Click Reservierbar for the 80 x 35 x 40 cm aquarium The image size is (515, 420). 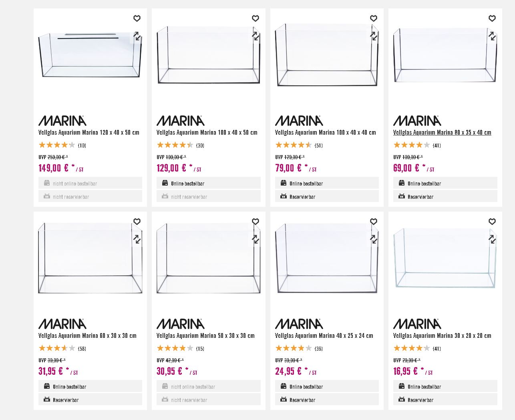point(445,197)
